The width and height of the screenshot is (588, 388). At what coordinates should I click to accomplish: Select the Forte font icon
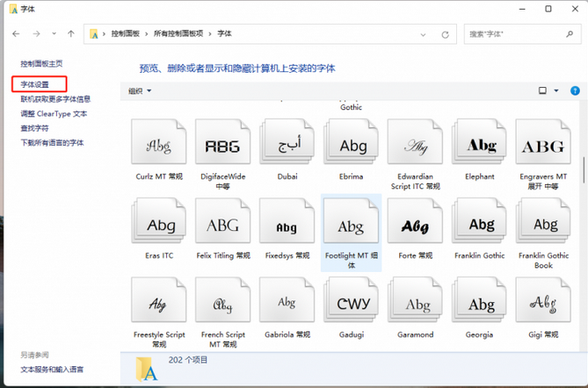coord(415,221)
